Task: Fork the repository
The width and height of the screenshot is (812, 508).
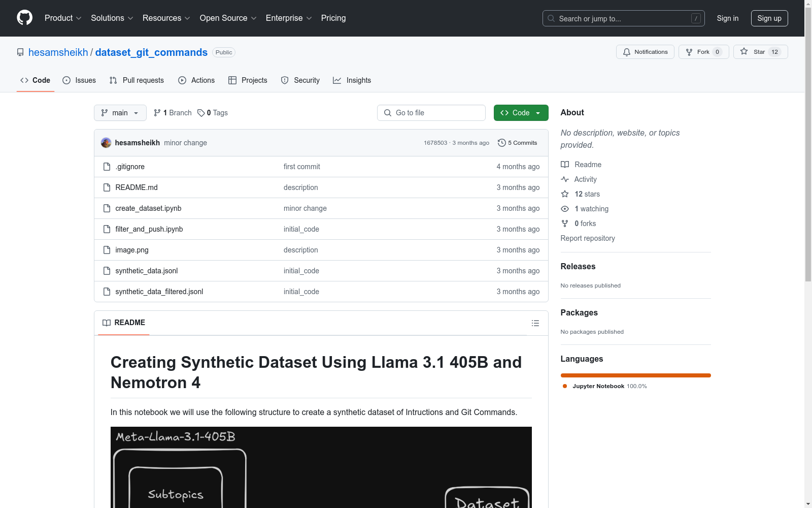Action: (703, 52)
